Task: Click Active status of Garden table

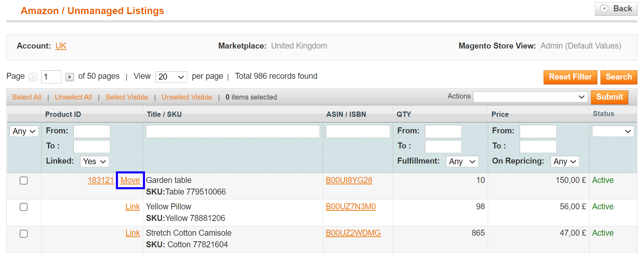Action: (x=603, y=180)
